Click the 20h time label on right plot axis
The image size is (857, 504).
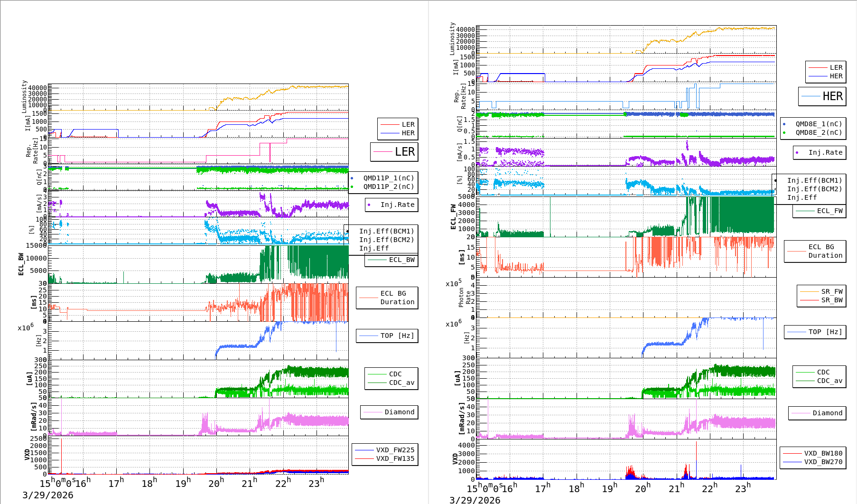point(643,488)
